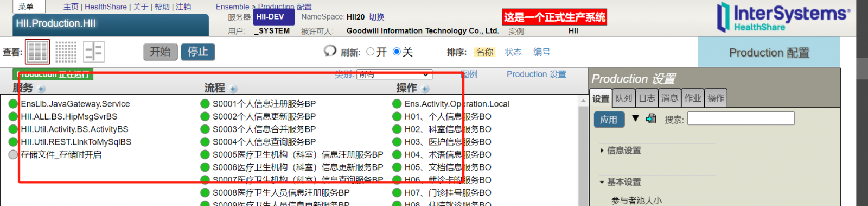Switch to the 设置 tab
The height and width of the screenshot is (206, 868).
[x=601, y=98]
